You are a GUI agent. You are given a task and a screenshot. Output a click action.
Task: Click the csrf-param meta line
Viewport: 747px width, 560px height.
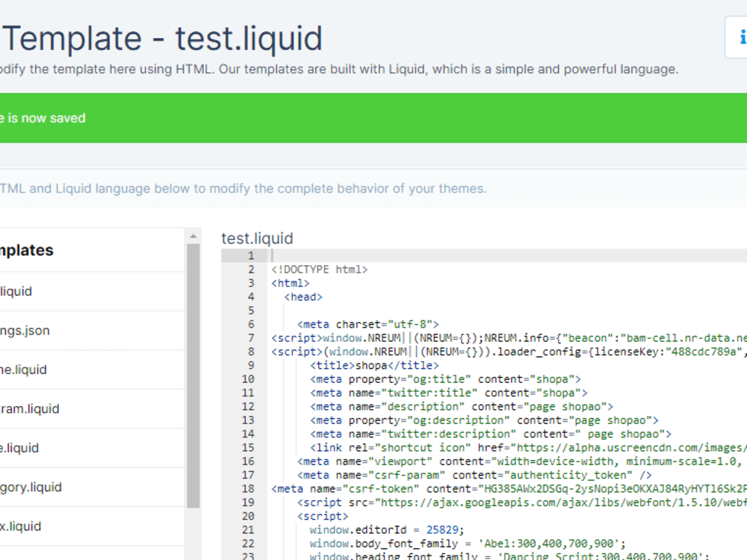tap(474, 475)
